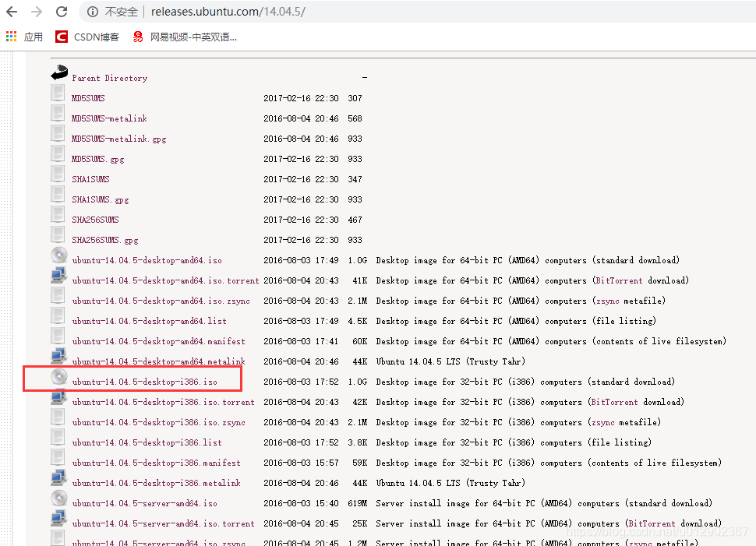Click the 1.0G size of desktop-i386.iso
756x546 pixels.
point(357,382)
